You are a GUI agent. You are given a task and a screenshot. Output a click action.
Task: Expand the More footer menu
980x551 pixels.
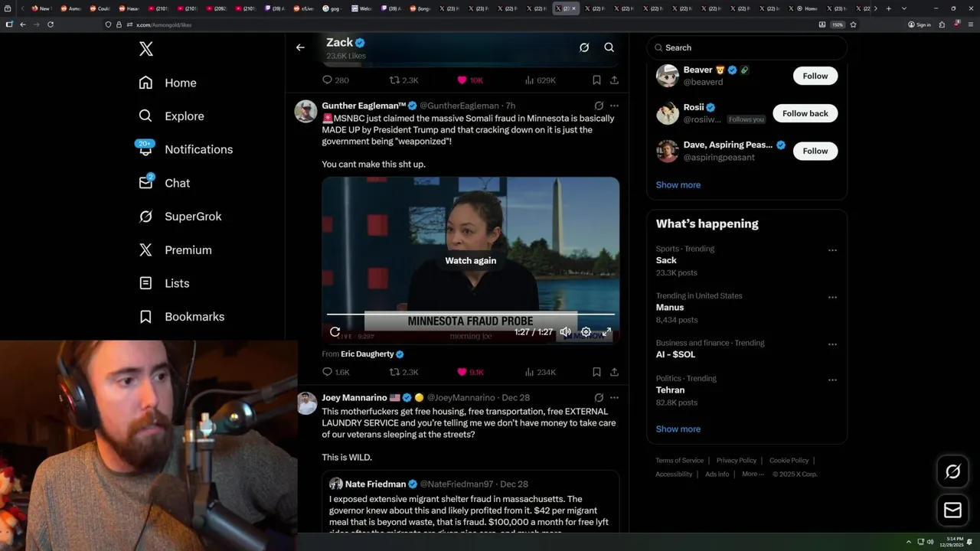coord(753,474)
